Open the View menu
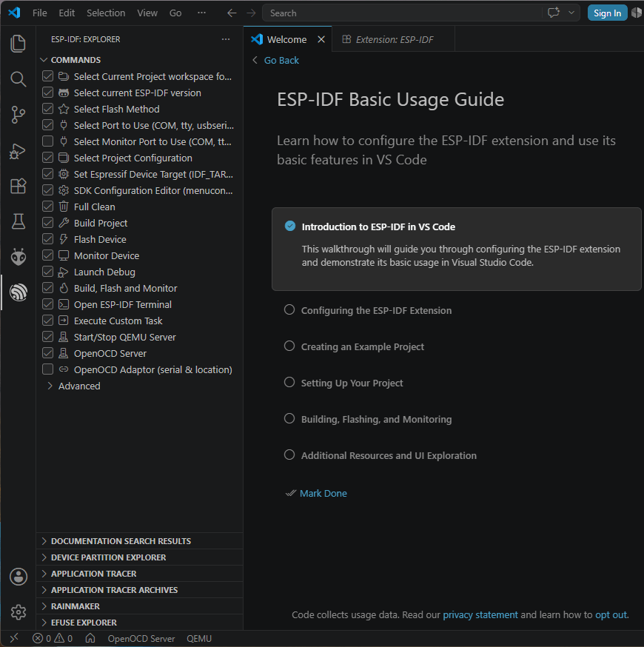 point(147,13)
